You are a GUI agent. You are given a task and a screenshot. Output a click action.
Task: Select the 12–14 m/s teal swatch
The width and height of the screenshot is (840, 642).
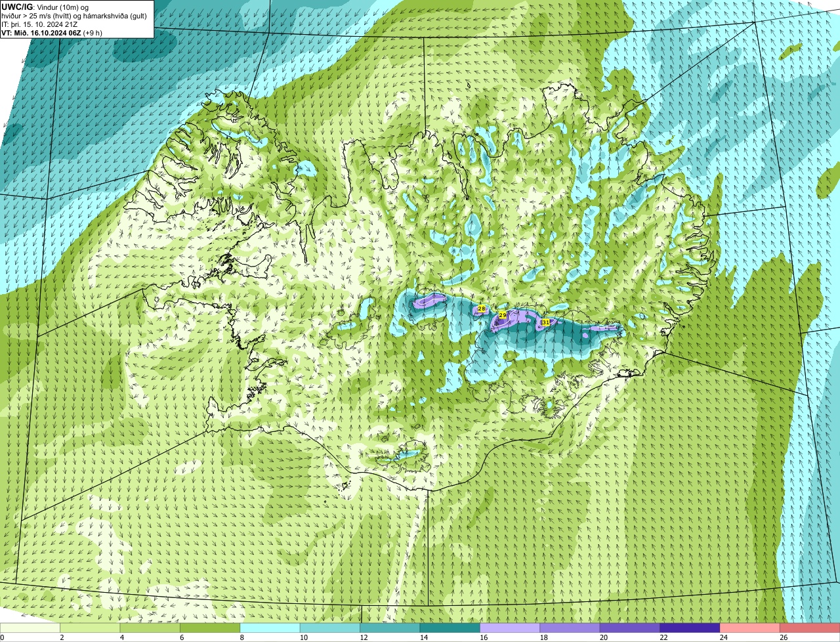390,628
